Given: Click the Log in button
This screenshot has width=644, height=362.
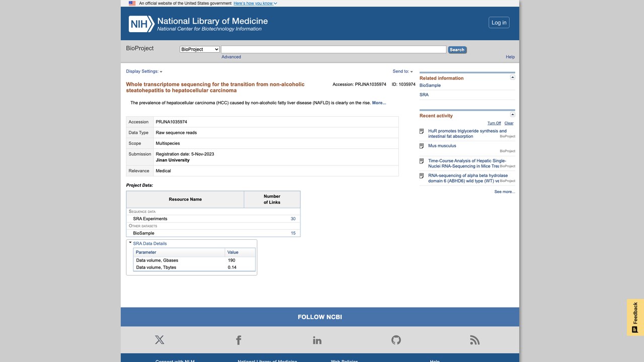Looking at the screenshot, I should (x=499, y=23).
